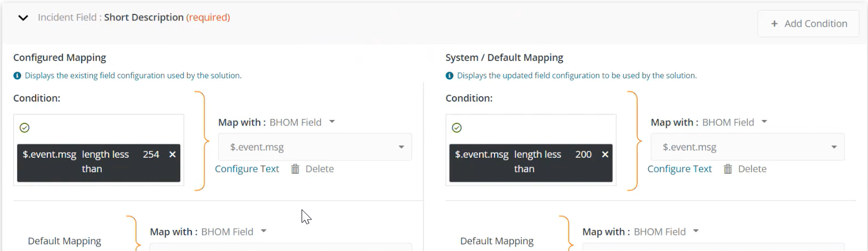Select the condition chip with value 200

tap(531, 163)
